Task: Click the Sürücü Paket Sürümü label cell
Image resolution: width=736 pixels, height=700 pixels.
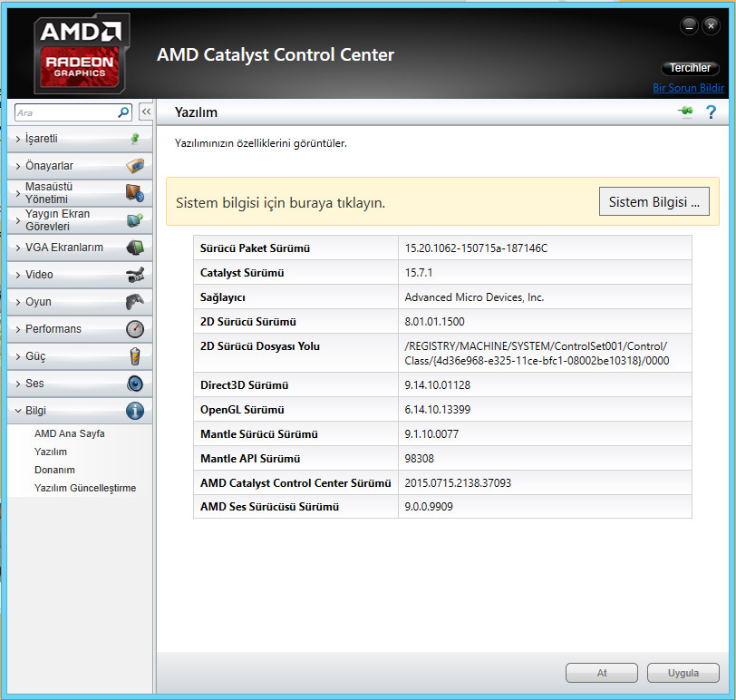Action: 295,248
